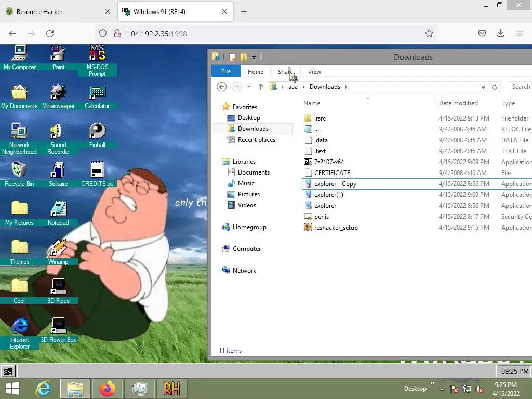This screenshot has width=532, height=399.
Task: Open the File ribbon tab
Action: 226,71
